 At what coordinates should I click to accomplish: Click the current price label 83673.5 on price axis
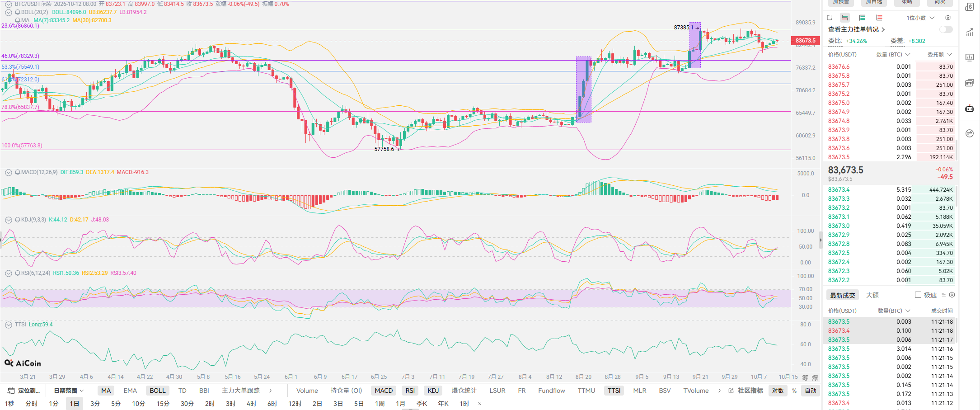tap(806, 41)
